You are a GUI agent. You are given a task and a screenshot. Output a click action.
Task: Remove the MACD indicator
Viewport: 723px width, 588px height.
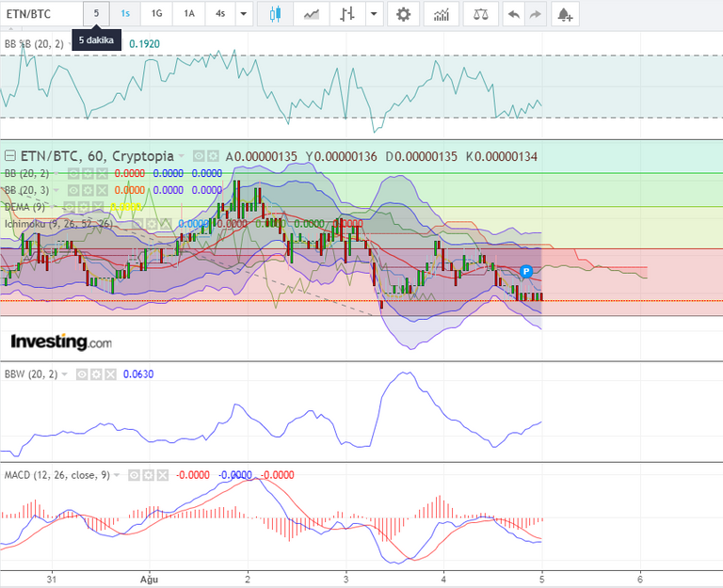[x=162, y=475]
